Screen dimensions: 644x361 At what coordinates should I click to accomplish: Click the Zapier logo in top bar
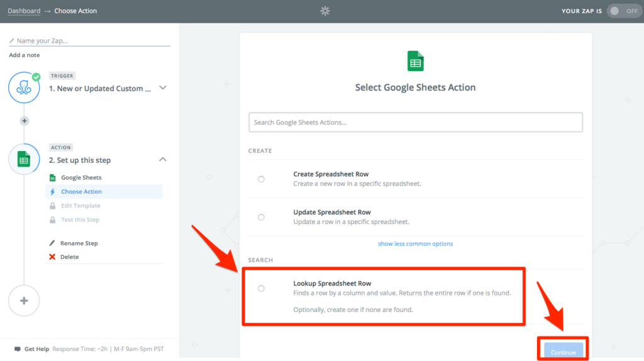325,11
